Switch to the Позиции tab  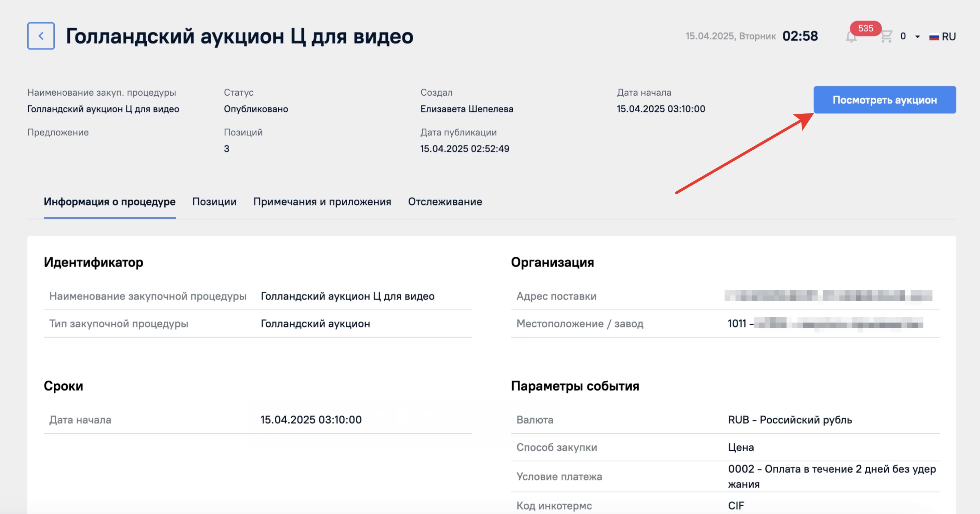(214, 202)
